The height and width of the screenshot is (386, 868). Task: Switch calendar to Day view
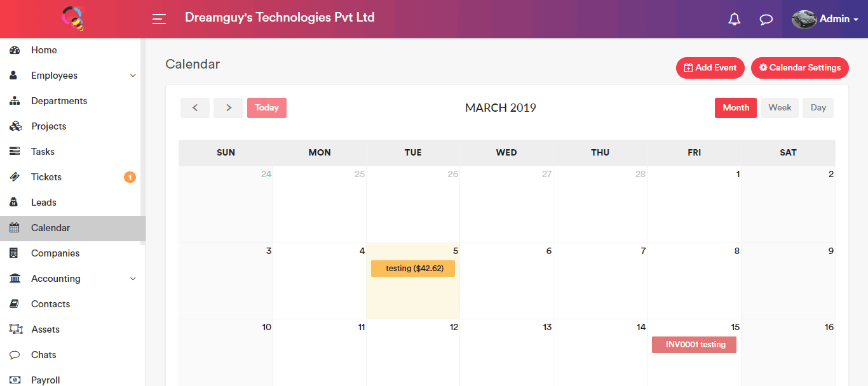point(818,108)
